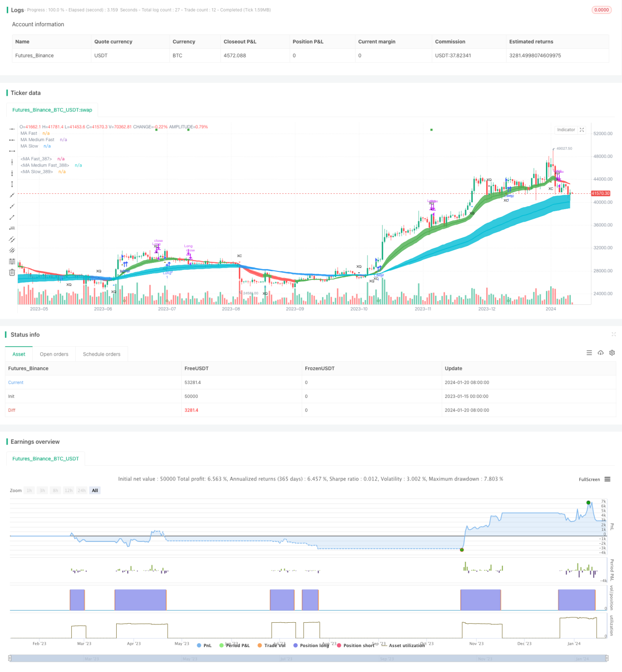Toggle the Trade Vol series legend item
The height and width of the screenshot is (672, 622).
[271, 645]
